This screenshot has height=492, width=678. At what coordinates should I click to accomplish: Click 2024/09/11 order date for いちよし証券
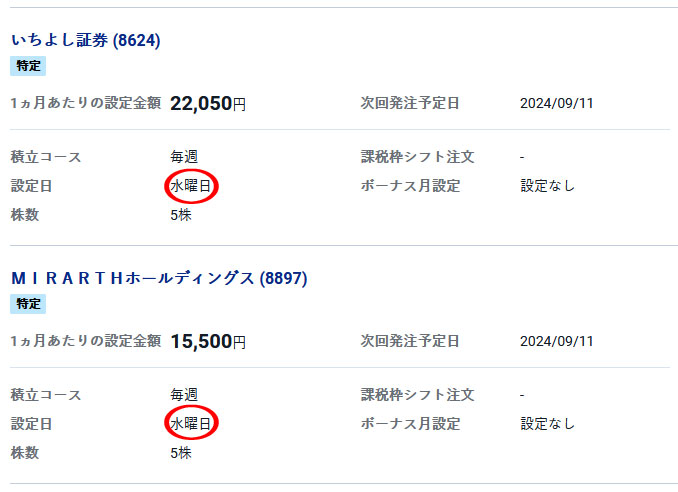(x=556, y=103)
